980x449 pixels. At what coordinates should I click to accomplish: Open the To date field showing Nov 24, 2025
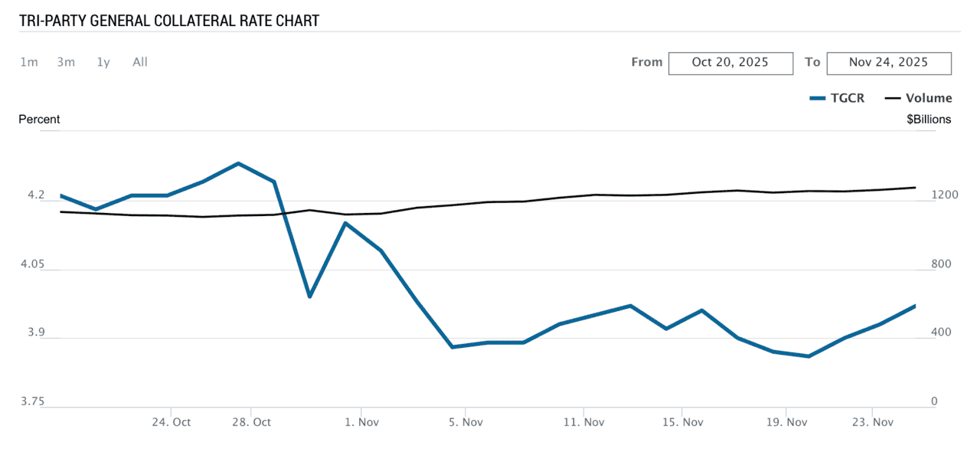click(888, 63)
